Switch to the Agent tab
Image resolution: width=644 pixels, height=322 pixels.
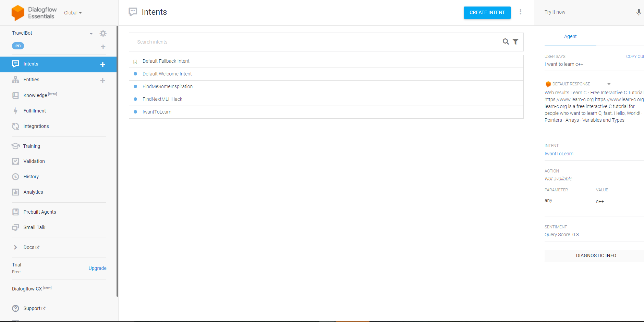[x=570, y=36]
